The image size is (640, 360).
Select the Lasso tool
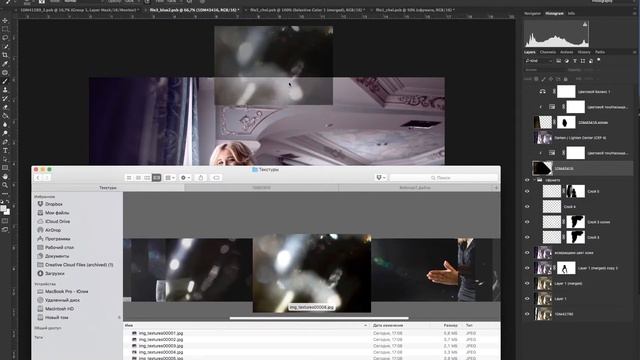5,38
